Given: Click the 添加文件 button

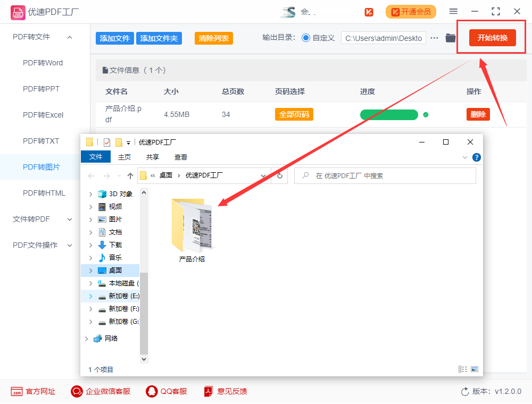Looking at the screenshot, I should click(115, 38).
